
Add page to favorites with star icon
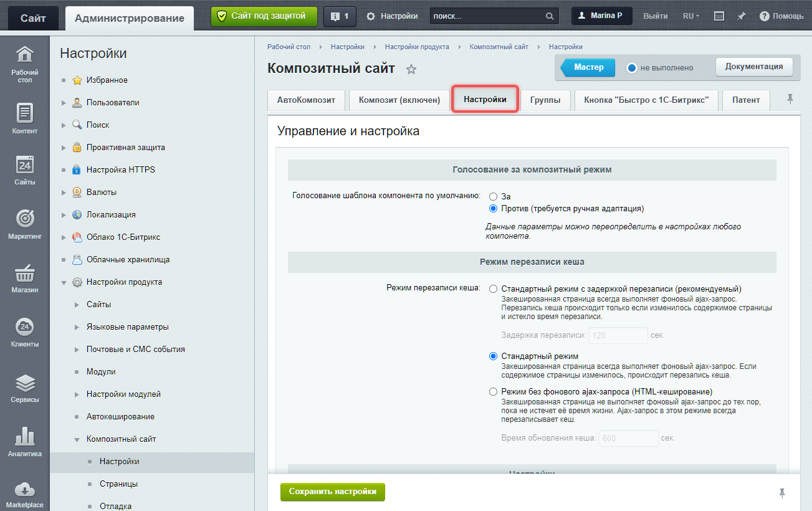tap(411, 69)
